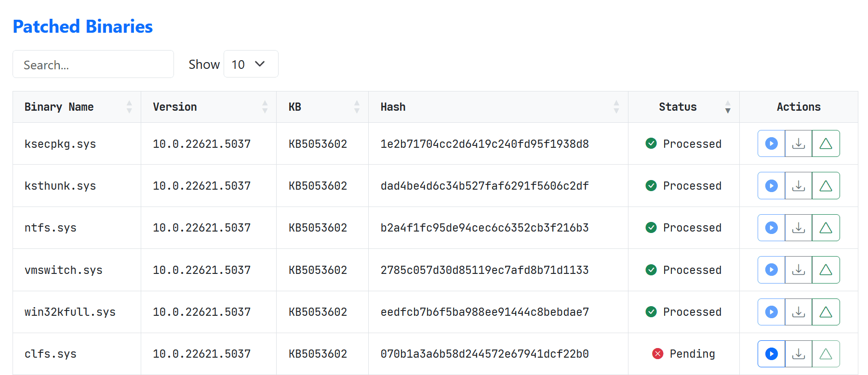Run the play action for clfs.sys
The height and width of the screenshot is (375, 868).
771,354
